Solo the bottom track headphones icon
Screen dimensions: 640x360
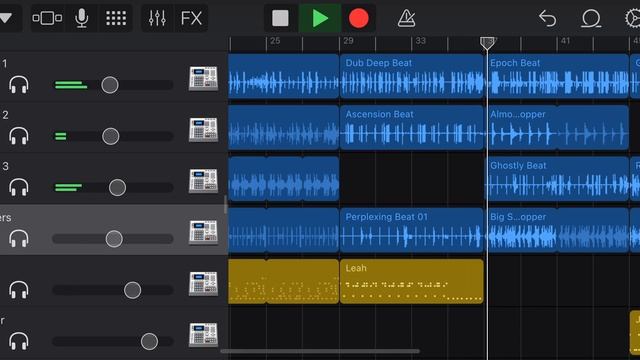[19, 341]
